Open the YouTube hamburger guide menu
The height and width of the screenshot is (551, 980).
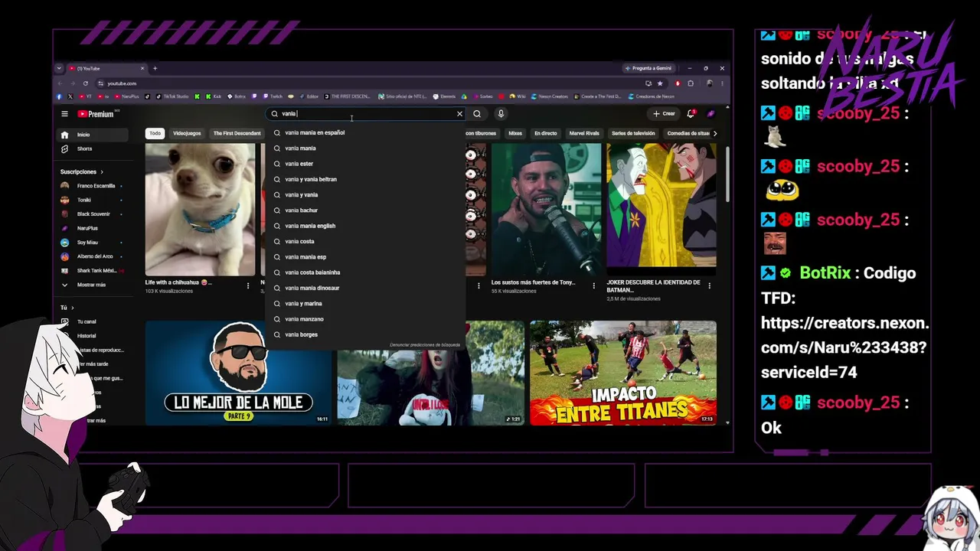64,114
